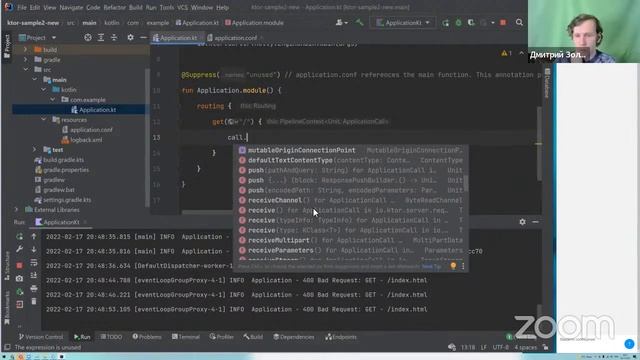Expand the build folder
The width and height of the screenshot is (640, 360).
coord(26,49)
